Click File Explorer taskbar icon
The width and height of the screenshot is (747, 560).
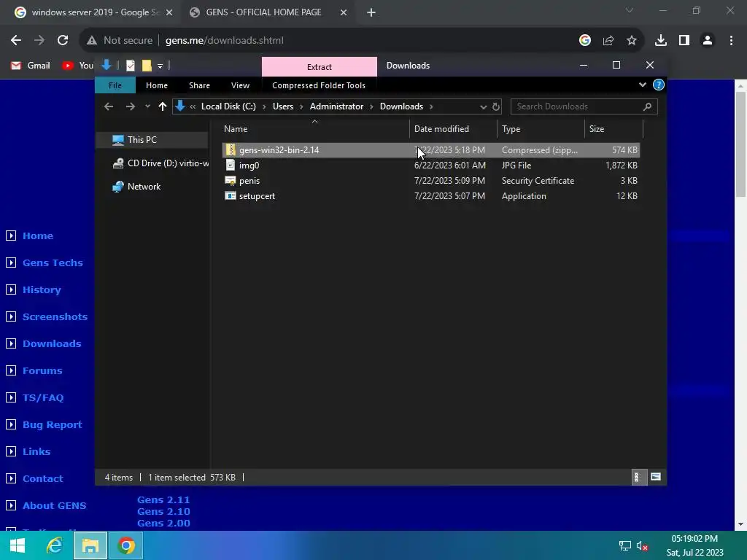[90, 545]
